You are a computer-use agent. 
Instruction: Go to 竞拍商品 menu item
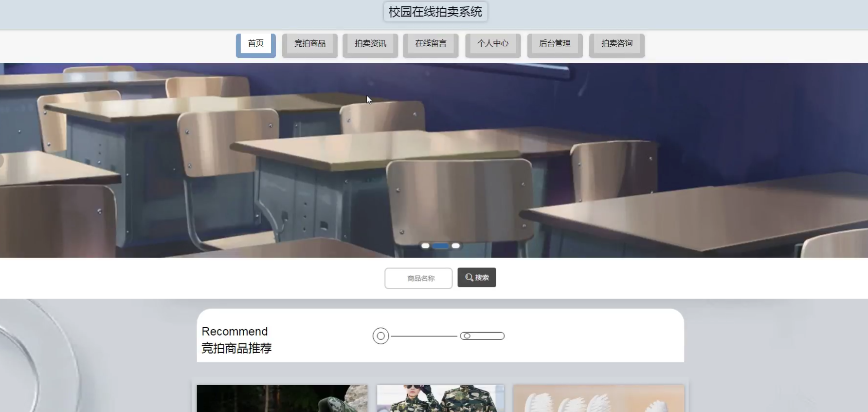[310, 45]
